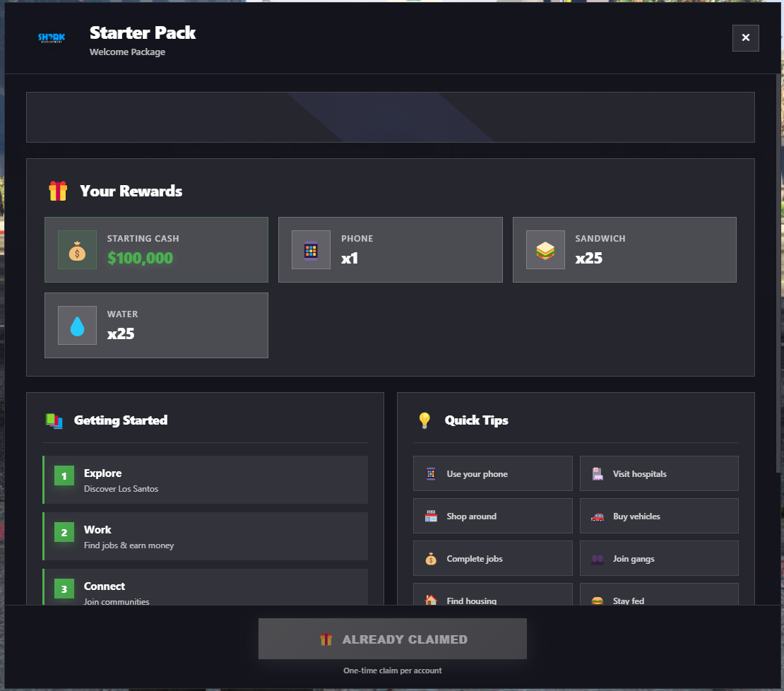
Task: Click the Explore heading in Getting Started
Action: (x=102, y=473)
